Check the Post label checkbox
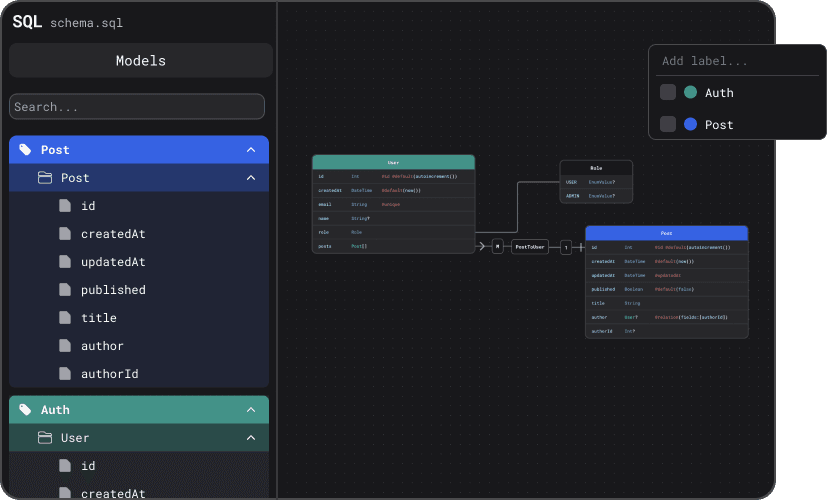Viewport: 827px width, 500px height. pyautogui.click(x=668, y=125)
